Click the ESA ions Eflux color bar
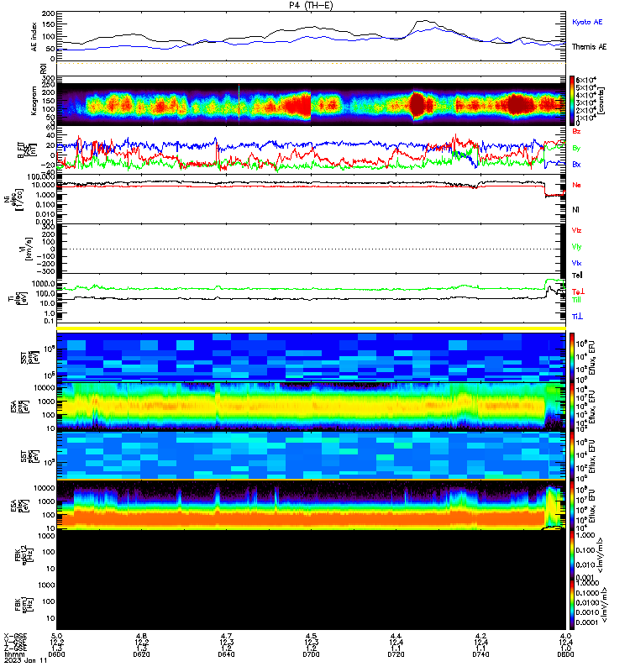Viewport: 630px width, 672px height. pyautogui.click(x=572, y=406)
